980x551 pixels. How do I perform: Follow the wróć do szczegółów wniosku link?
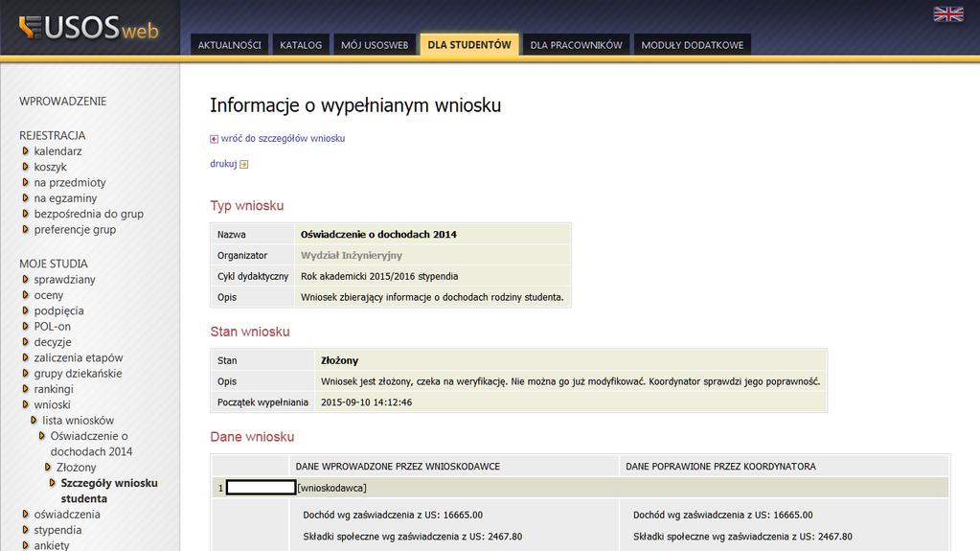coord(283,138)
